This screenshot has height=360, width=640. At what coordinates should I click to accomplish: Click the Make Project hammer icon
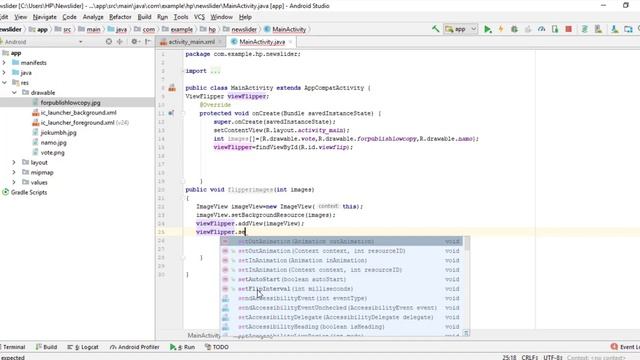(436, 29)
